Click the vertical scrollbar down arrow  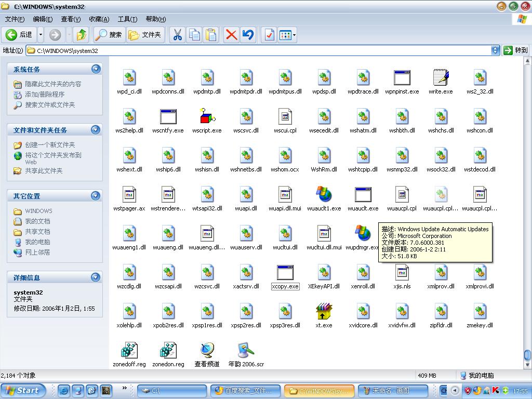click(x=527, y=365)
